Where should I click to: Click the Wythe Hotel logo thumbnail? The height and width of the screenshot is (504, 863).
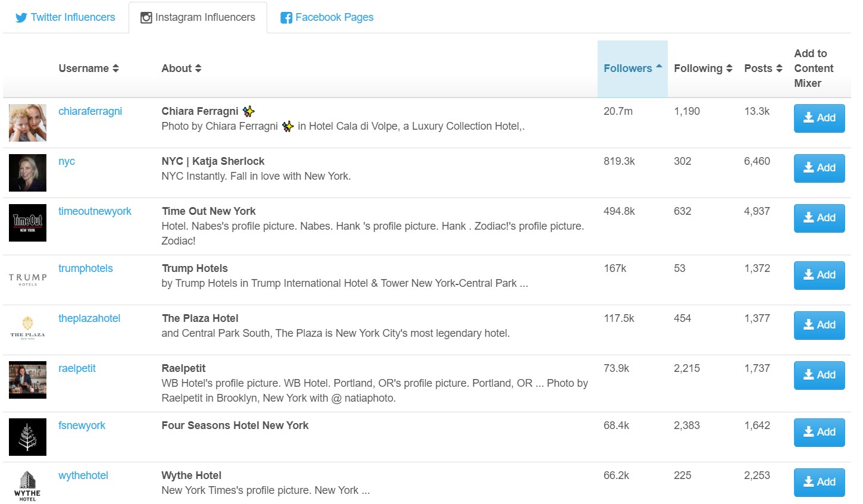(x=27, y=486)
